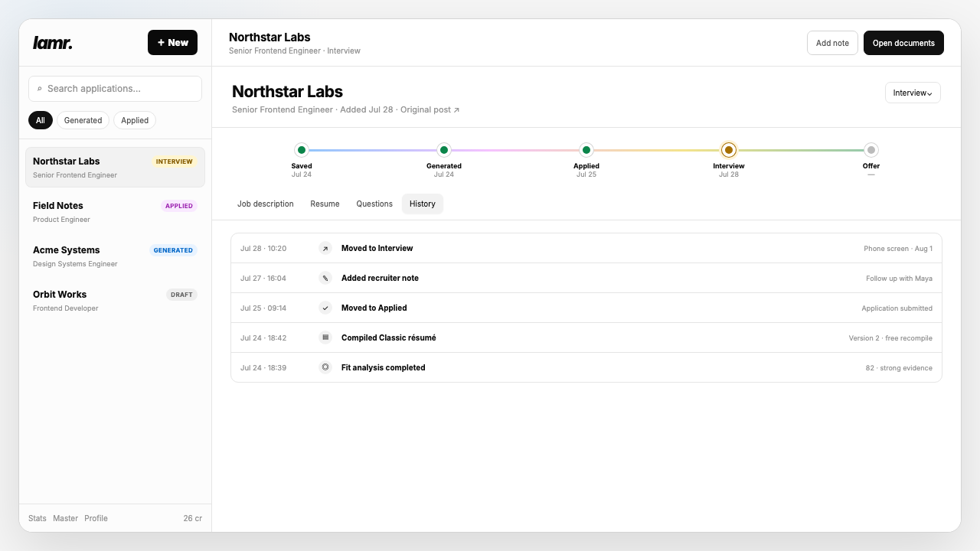The width and height of the screenshot is (980, 551).
Task: Open the Questions tab
Action: (x=374, y=204)
